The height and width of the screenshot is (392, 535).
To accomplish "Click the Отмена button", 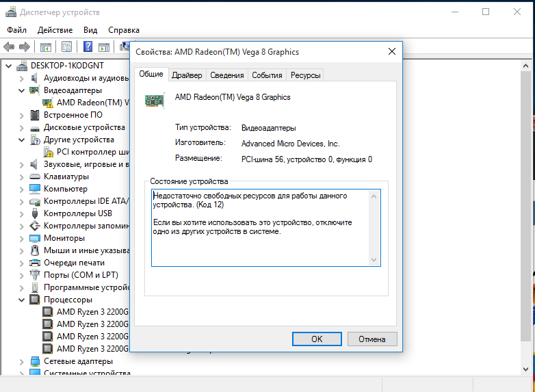I will click(372, 339).
